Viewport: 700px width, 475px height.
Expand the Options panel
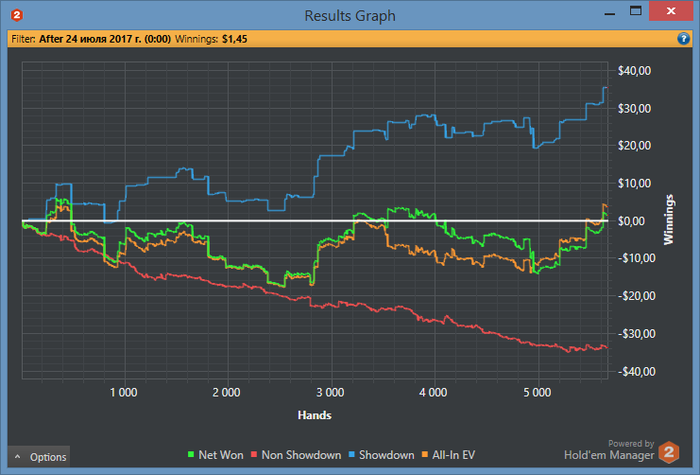pos(39,457)
